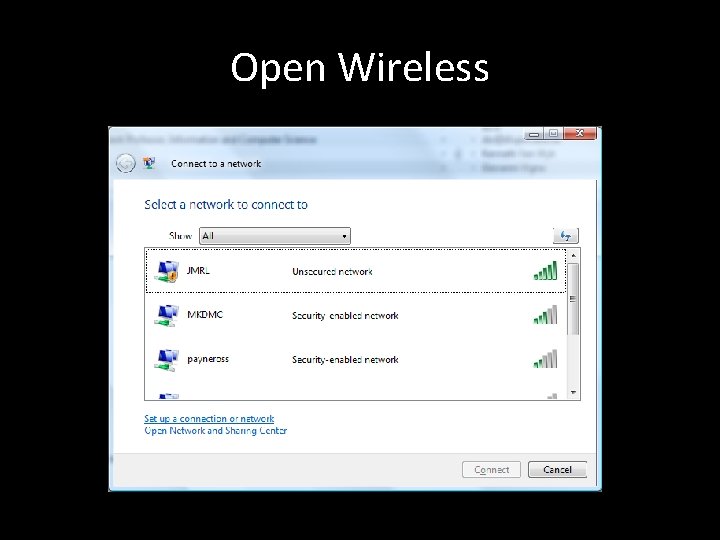Screen dimensions: 720x540
Task: Click the MKDMC signal strength bars
Action: pos(546,315)
